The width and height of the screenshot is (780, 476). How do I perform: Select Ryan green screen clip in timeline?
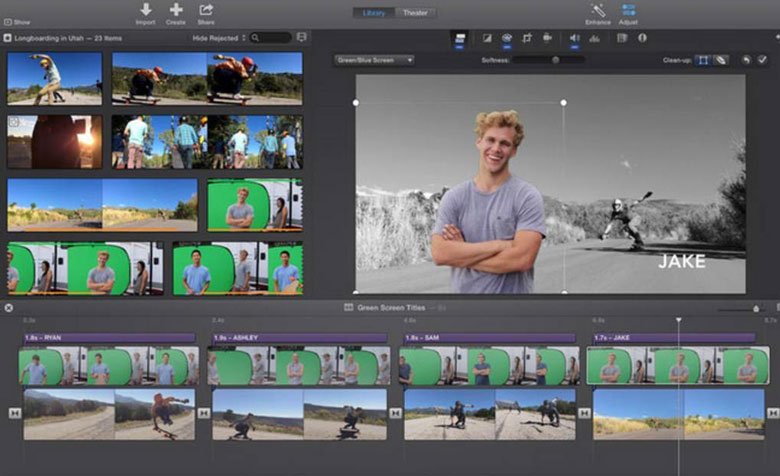point(109,366)
